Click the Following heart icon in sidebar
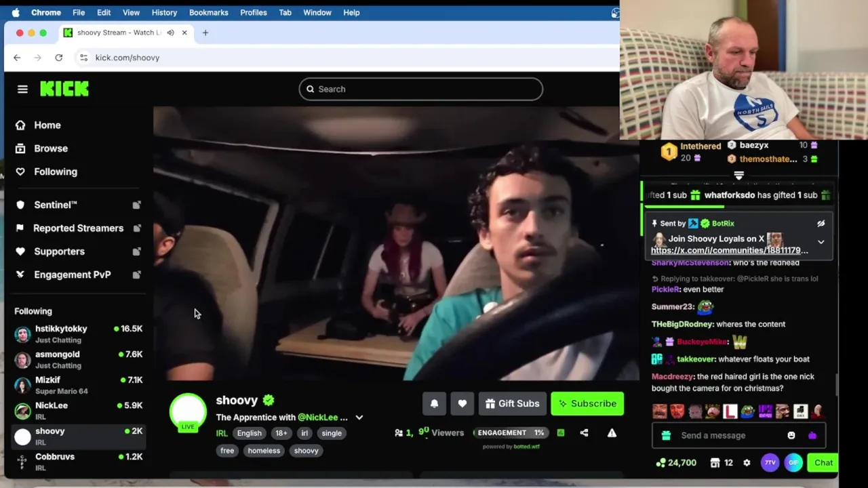 (x=20, y=171)
